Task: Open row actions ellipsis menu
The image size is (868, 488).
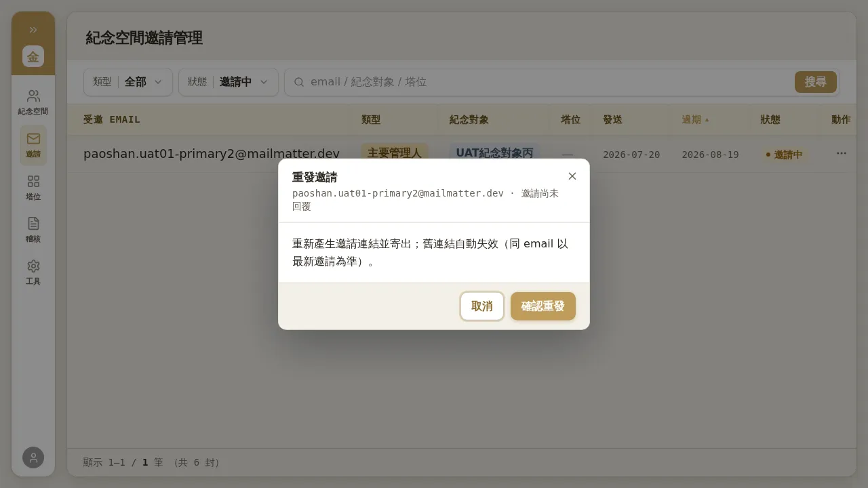Action: point(842,153)
